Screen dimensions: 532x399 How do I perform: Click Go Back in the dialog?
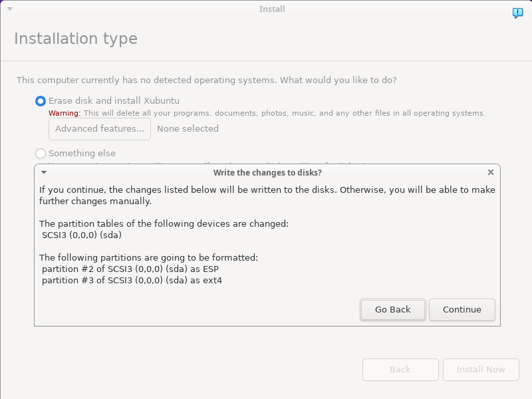(392, 310)
